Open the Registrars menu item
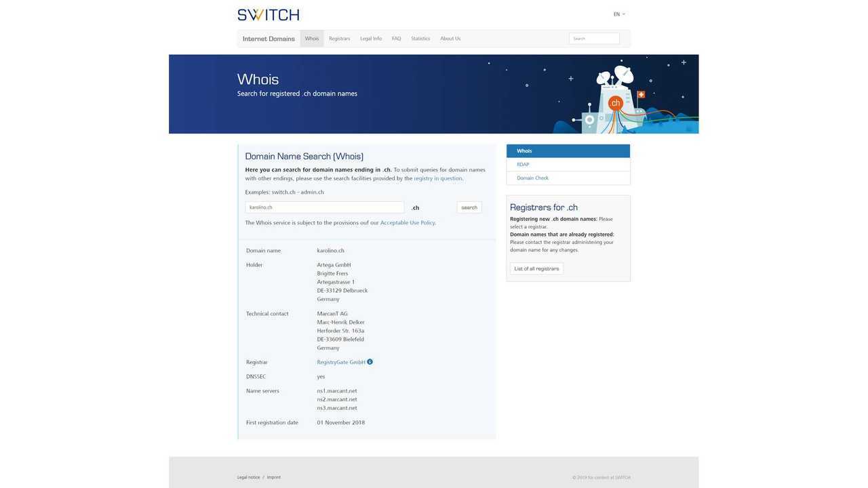This screenshot has width=868, height=488. 339,39
